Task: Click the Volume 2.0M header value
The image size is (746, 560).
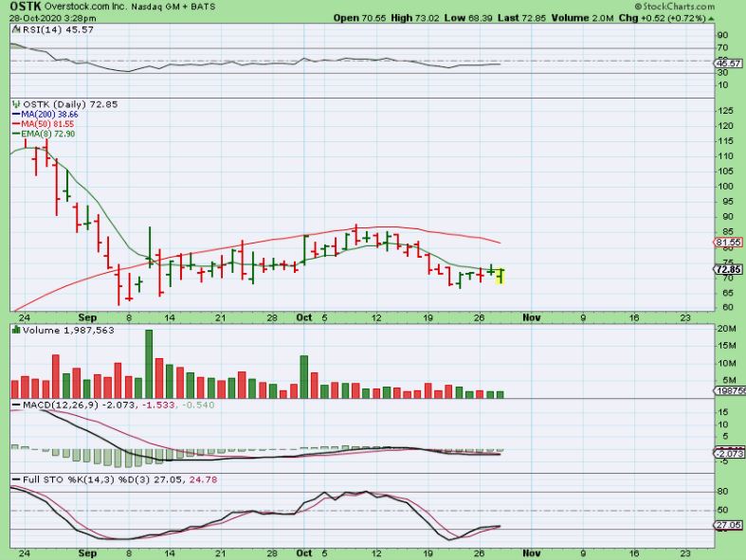Action: (x=582, y=18)
